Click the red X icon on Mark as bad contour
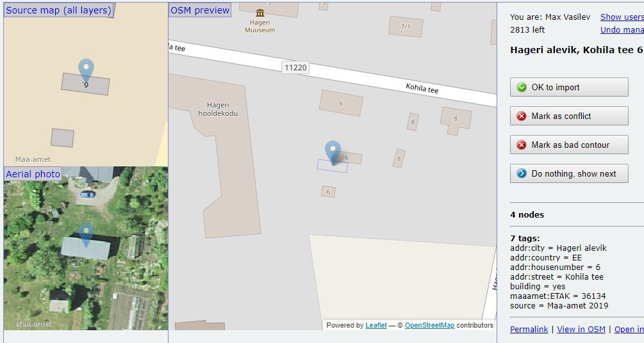 coord(522,145)
